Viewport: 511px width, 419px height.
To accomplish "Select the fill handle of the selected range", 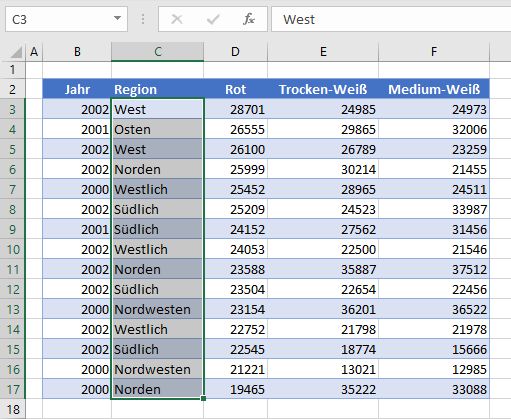I will coord(203,398).
